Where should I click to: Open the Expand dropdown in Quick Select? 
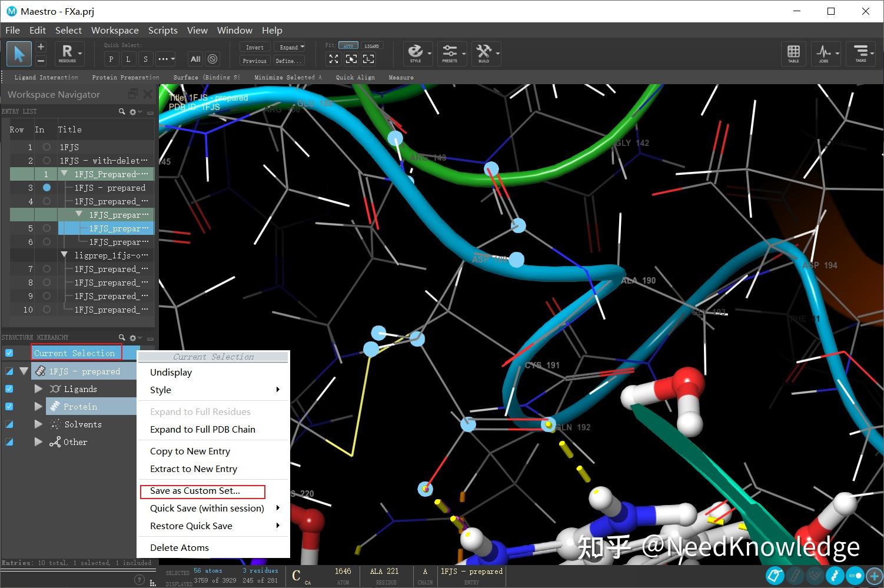302,46
